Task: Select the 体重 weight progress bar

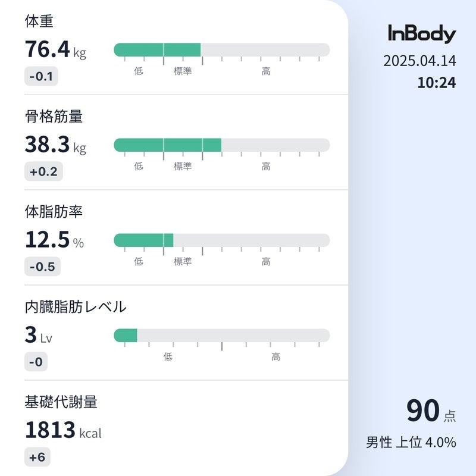Action: [x=222, y=50]
